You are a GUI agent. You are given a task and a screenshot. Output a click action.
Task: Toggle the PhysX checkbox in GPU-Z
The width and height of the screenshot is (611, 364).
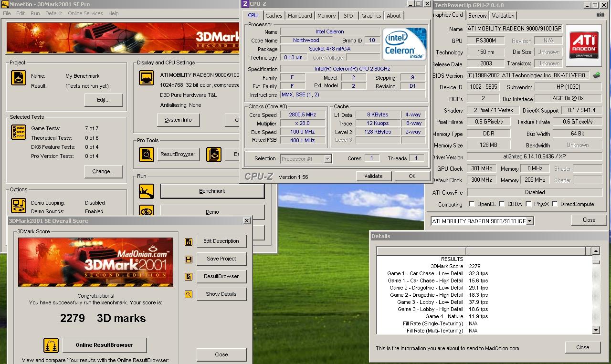click(528, 204)
